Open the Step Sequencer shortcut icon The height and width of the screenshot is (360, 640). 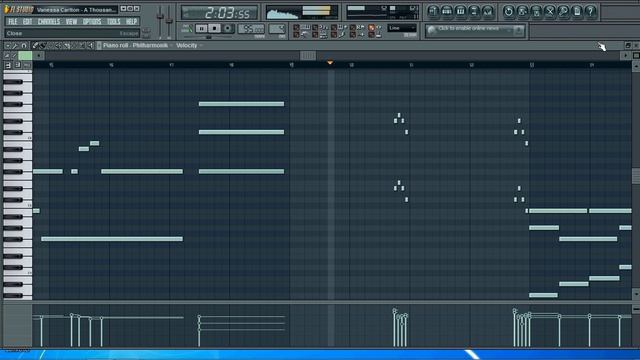(447, 11)
